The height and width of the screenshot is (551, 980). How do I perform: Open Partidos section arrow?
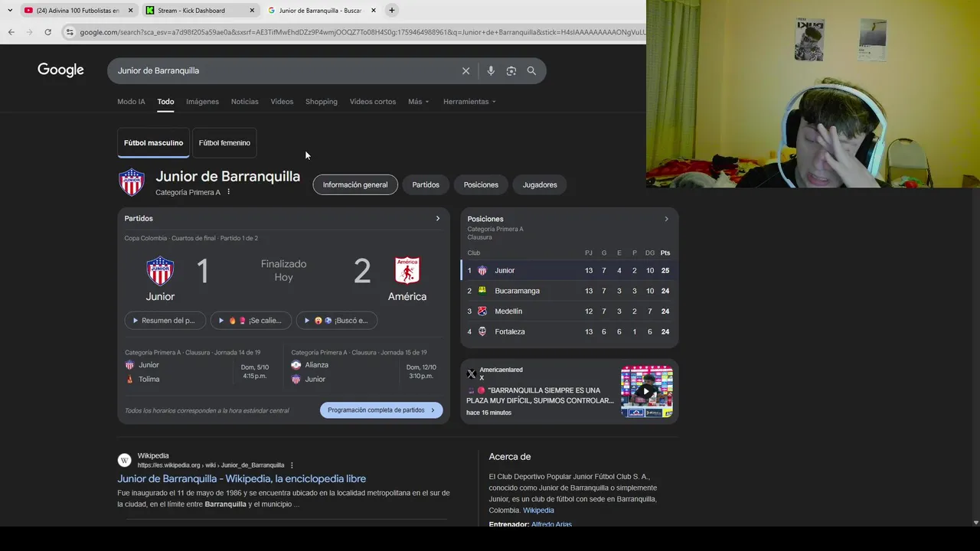point(437,218)
